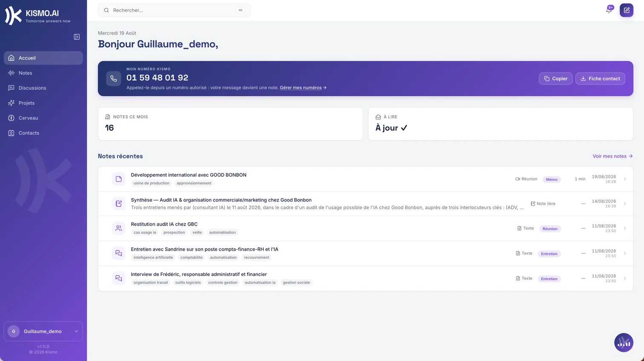Click the intelligence artificielle tag
Viewport: 644px width, 361px height.
153,258
